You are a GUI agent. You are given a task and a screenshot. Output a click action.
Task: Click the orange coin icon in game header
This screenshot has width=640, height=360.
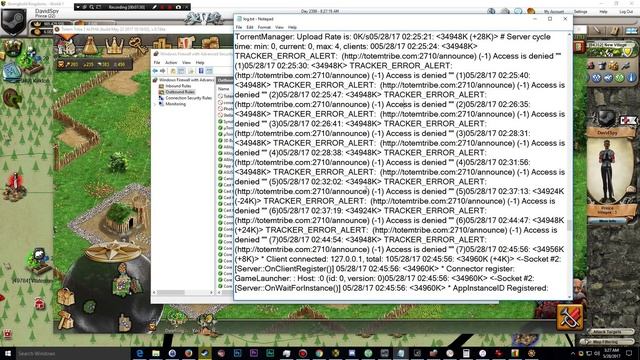coord(531,11)
